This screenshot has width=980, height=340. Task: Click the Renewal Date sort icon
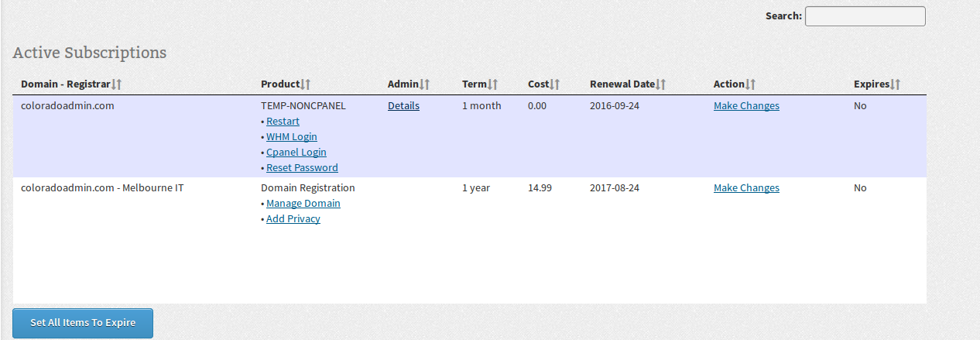click(660, 84)
